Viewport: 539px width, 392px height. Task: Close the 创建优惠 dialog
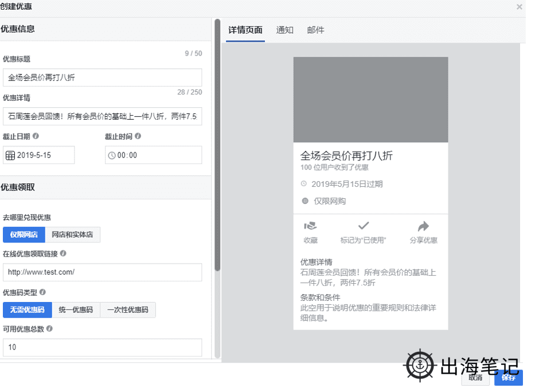point(519,7)
